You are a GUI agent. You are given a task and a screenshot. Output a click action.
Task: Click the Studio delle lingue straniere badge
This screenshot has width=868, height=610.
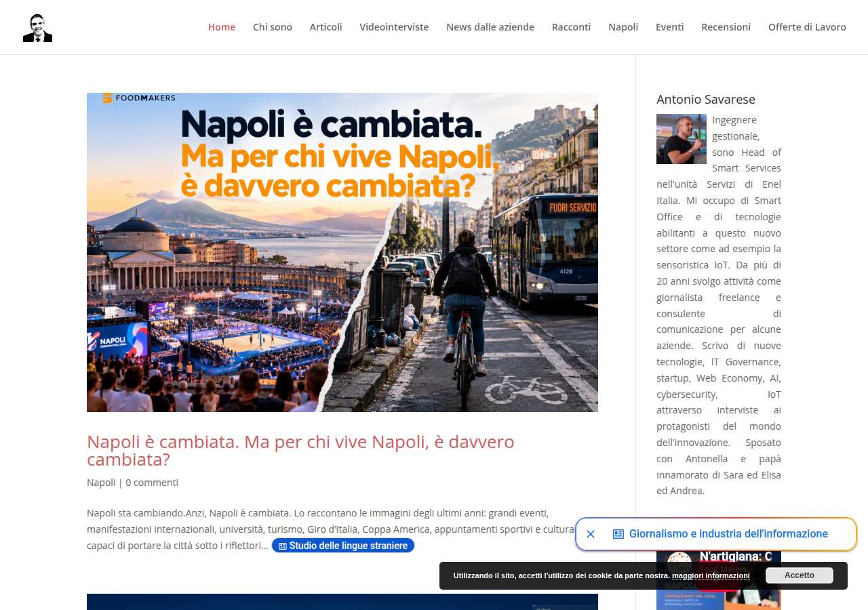tap(343, 546)
